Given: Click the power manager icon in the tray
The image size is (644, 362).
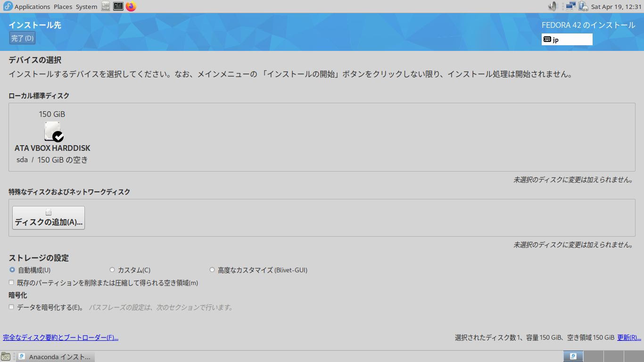Looking at the screenshot, I should (583, 7).
